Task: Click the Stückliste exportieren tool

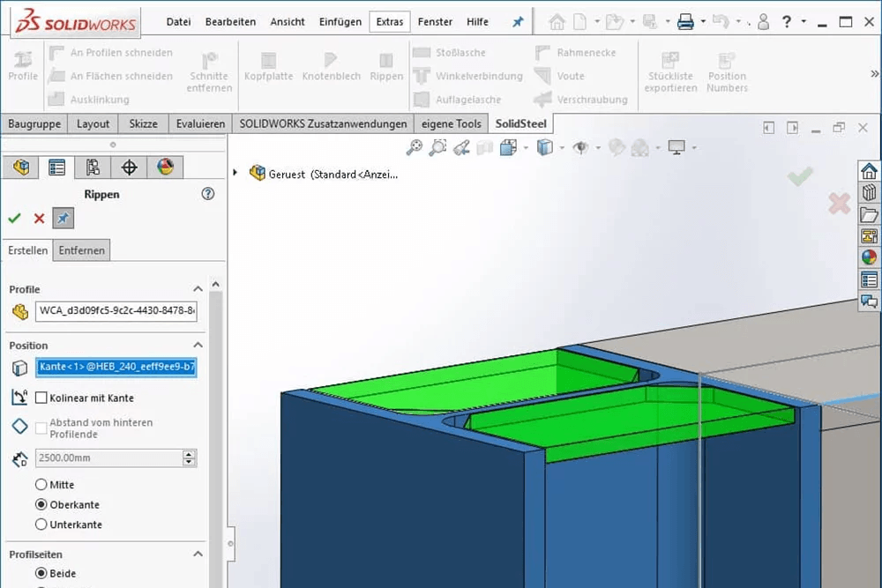Action: pos(670,71)
